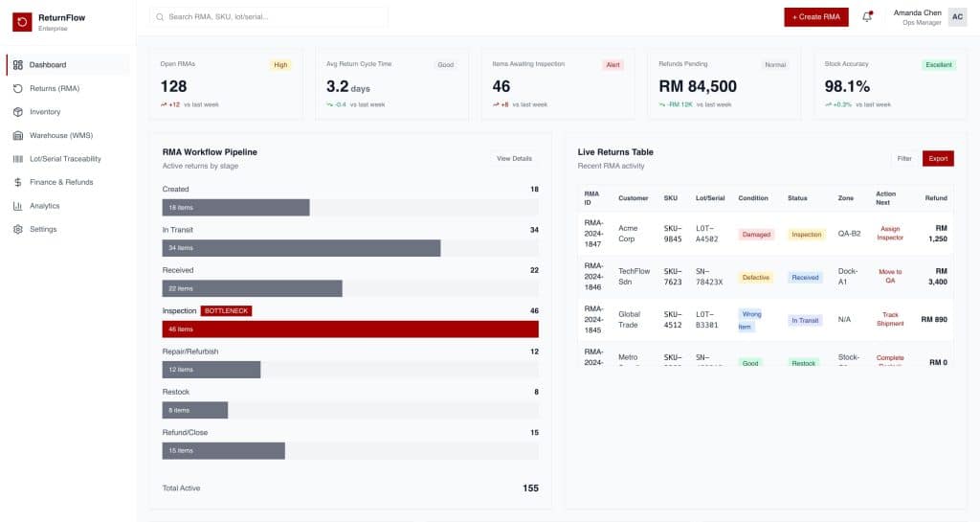Open the Filter option for returns
980x522 pixels.
click(904, 159)
